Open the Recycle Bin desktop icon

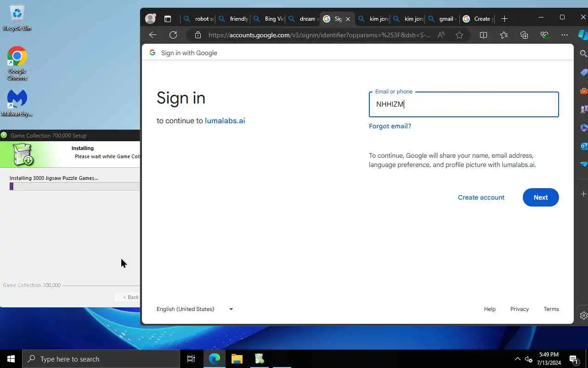point(17,18)
